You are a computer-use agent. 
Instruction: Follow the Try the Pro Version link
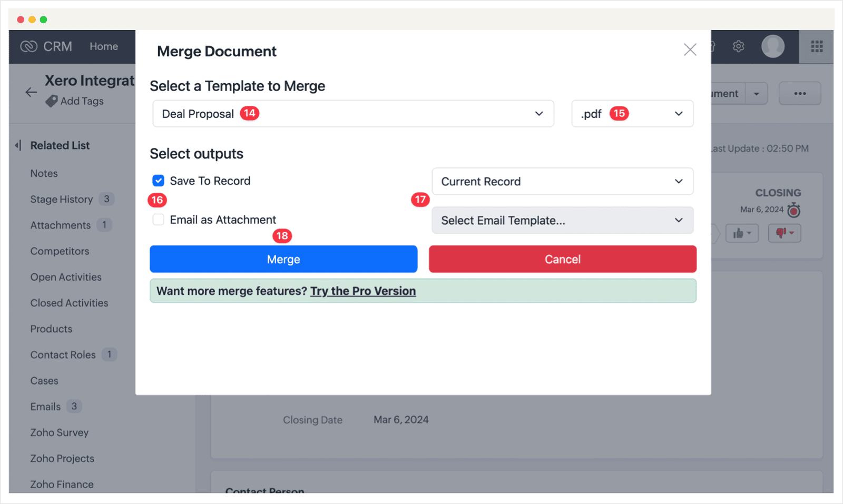point(363,291)
